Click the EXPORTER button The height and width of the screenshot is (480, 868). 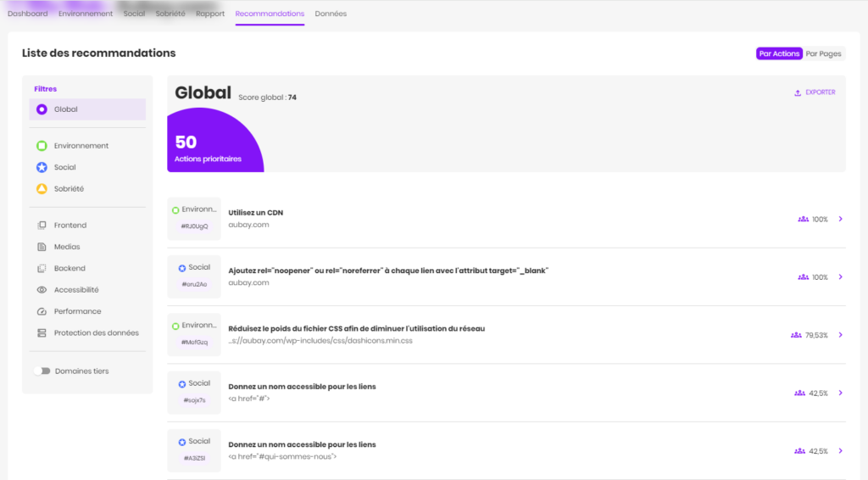pos(814,92)
